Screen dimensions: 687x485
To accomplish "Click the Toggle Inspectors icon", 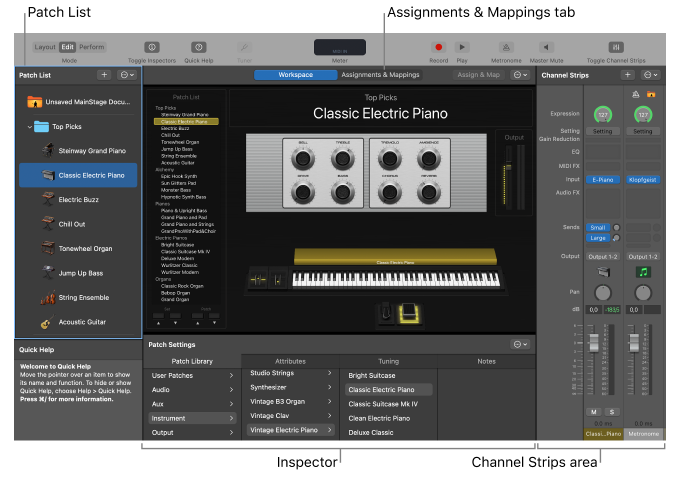I will [x=152, y=47].
